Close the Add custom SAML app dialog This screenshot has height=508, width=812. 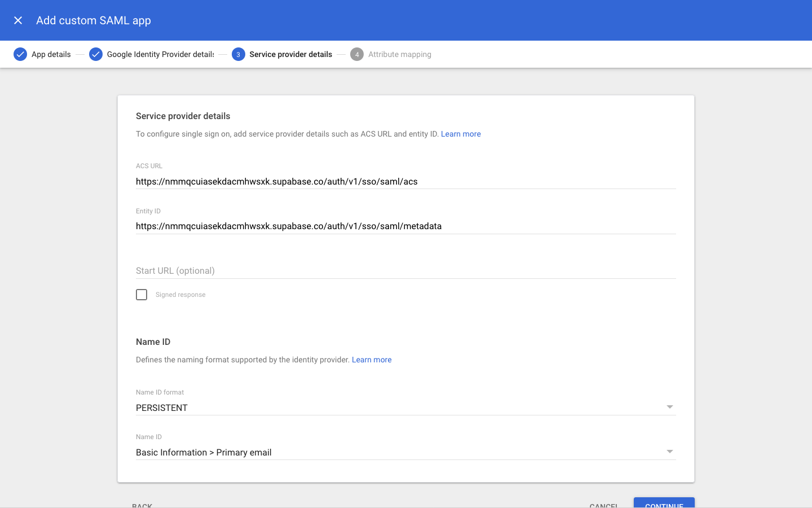click(18, 20)
